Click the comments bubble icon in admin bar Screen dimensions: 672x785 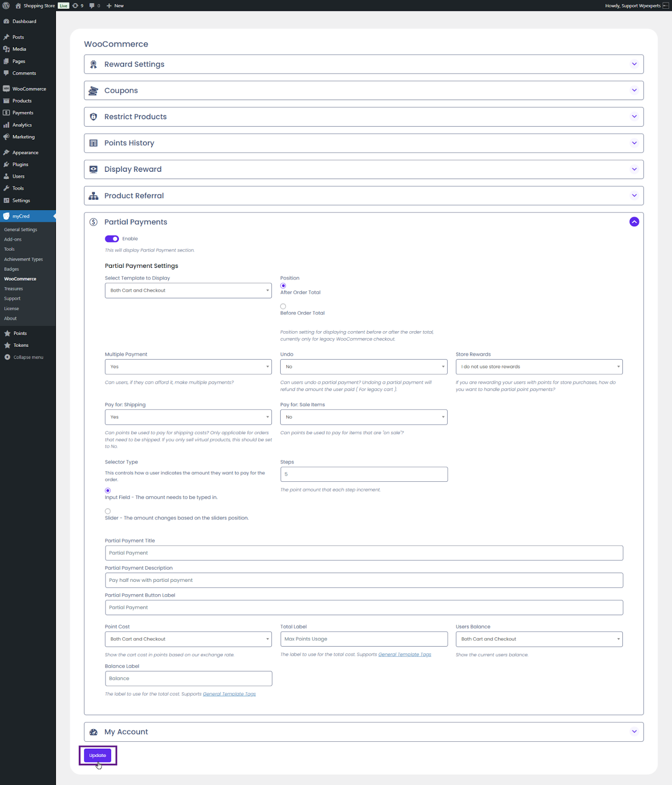click(92, 6)
